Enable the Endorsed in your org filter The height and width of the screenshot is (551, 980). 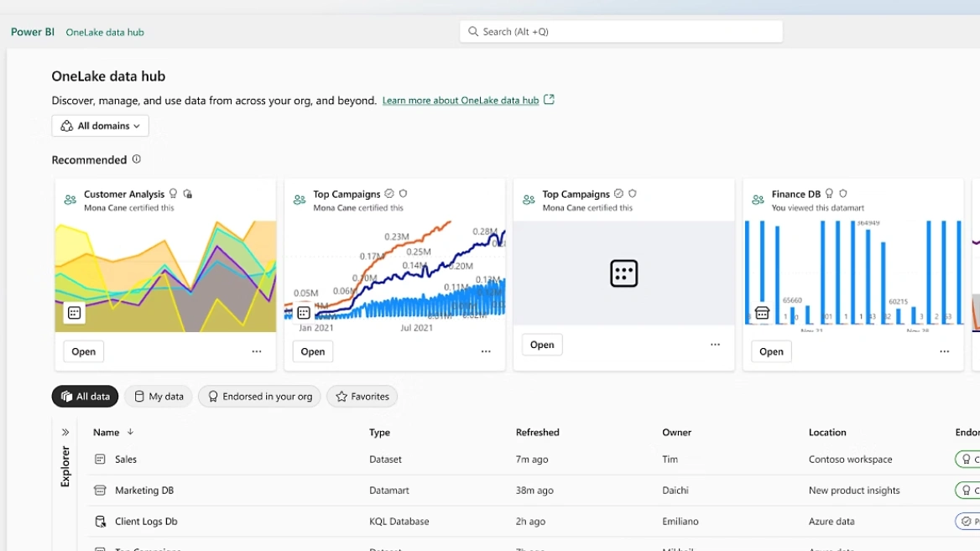[x=259, y=396]
